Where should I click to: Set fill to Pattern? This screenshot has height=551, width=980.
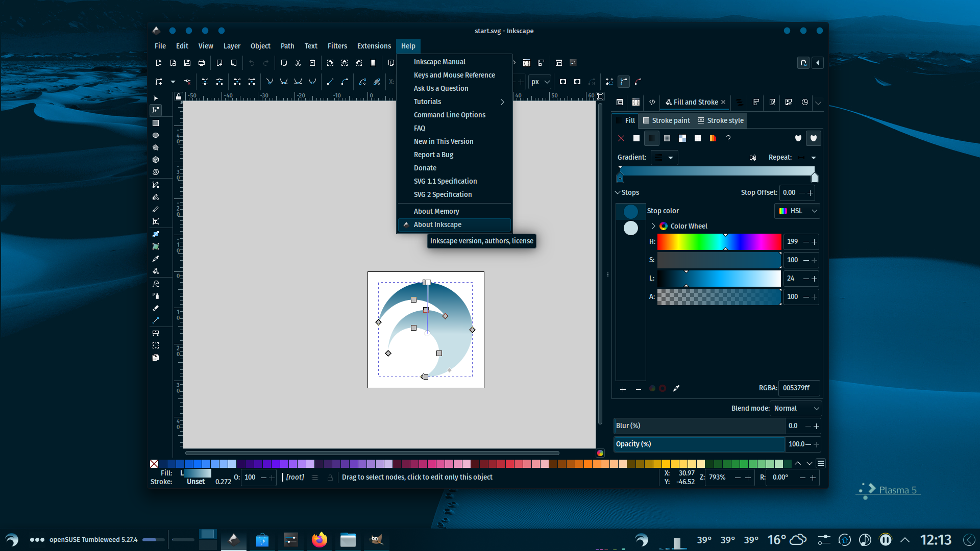[x=698, y=138]
